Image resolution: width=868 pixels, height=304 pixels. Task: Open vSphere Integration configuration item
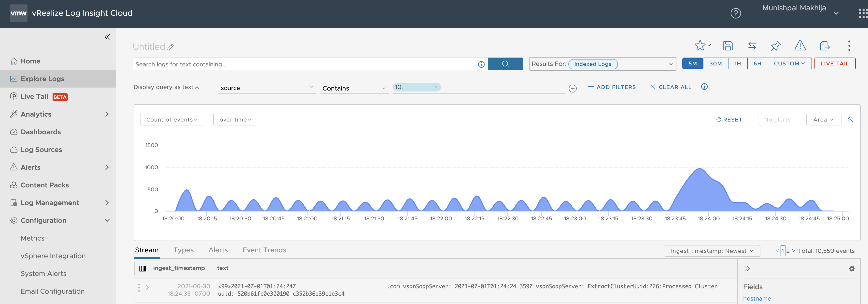click(53, 256)
